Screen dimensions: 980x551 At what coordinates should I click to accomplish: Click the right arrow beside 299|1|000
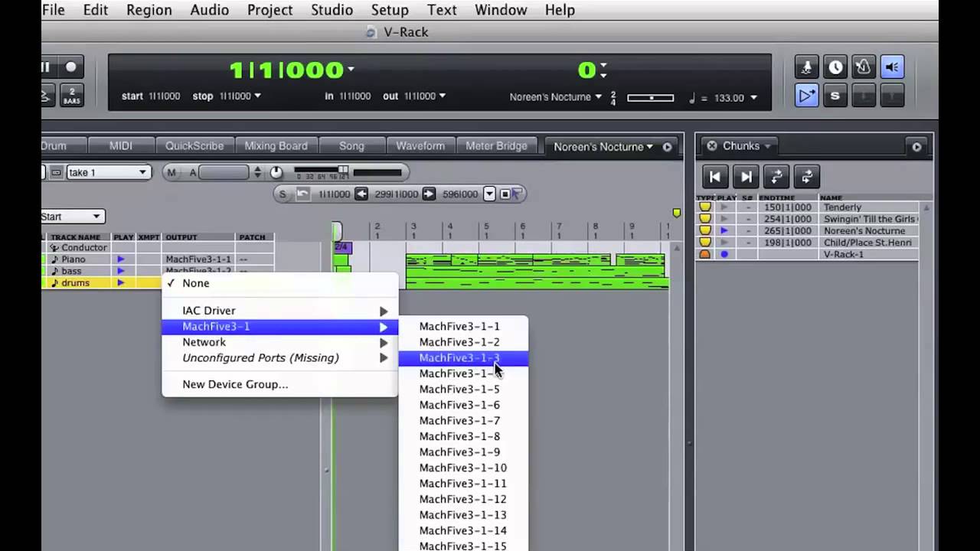pyautogui.click(x=429, y=194)
